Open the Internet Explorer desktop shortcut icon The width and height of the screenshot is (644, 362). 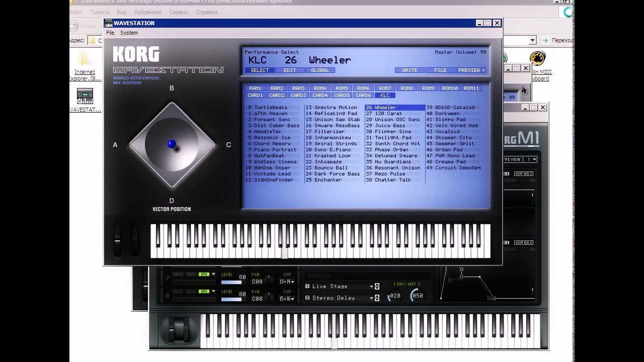coord(85,59)
